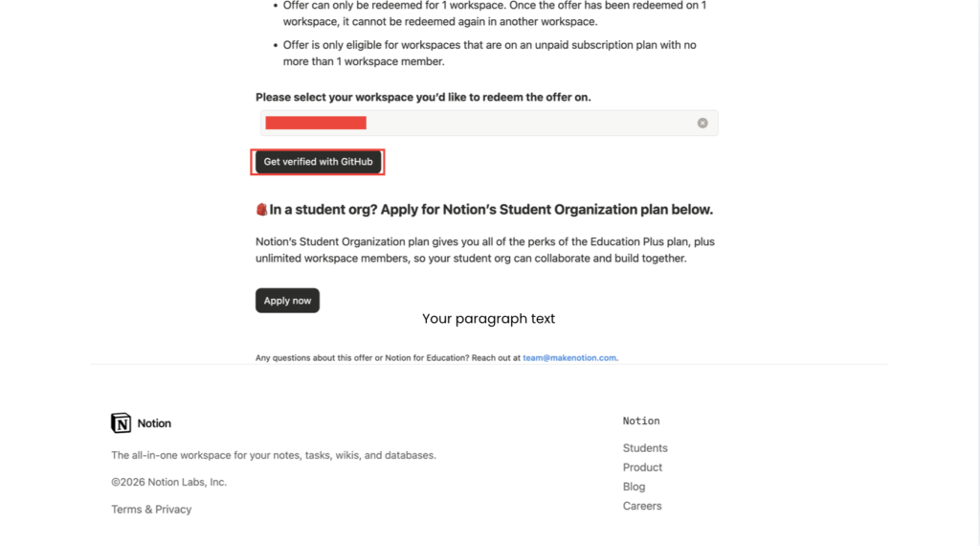Open the Careers footer link
Image resolution: width=980 pixels, height=546 pixels.
pos(642,506)
